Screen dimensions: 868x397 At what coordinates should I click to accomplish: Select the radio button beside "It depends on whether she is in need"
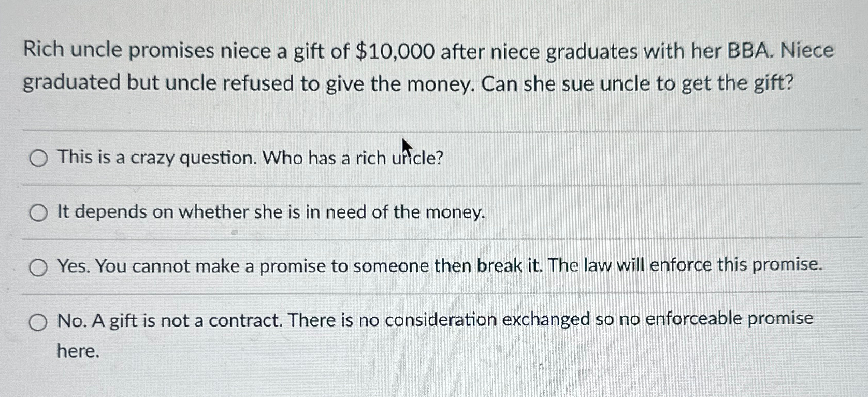click(x=38, y=212)
